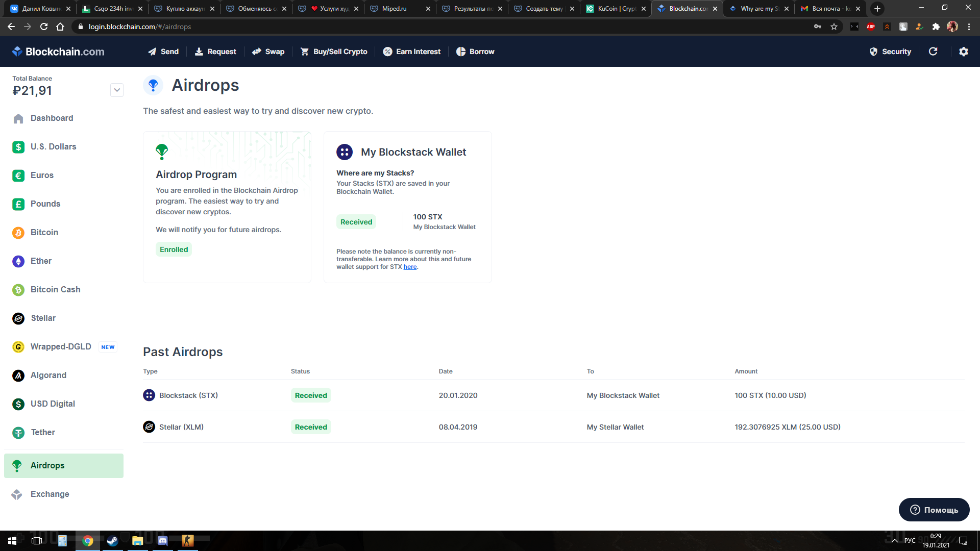Open the settings gear icon
The height and width of the screenshot is (551, 980).
point(964,52)
